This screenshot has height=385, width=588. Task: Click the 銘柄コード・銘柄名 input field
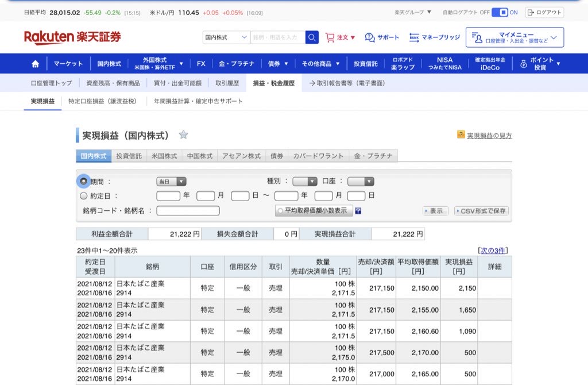pos(188,211)
